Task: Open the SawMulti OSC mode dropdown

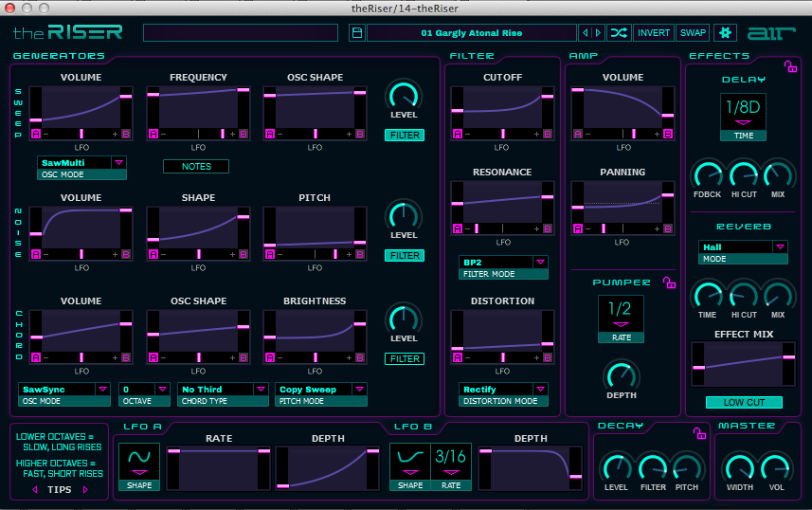Action: [118, 163]
